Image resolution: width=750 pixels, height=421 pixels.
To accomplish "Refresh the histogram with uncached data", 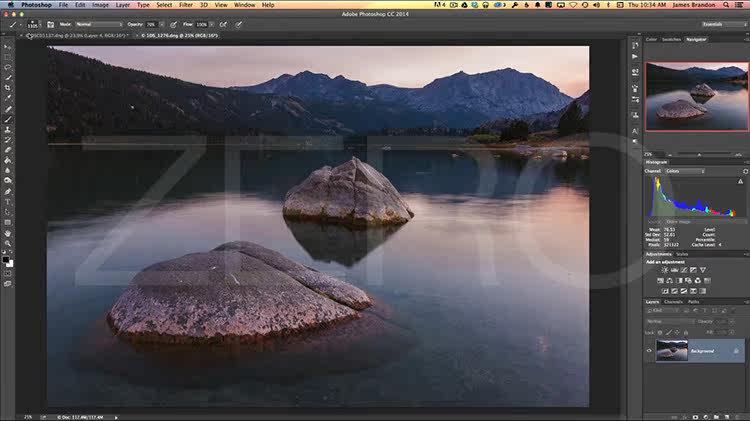I will point(745,171).
